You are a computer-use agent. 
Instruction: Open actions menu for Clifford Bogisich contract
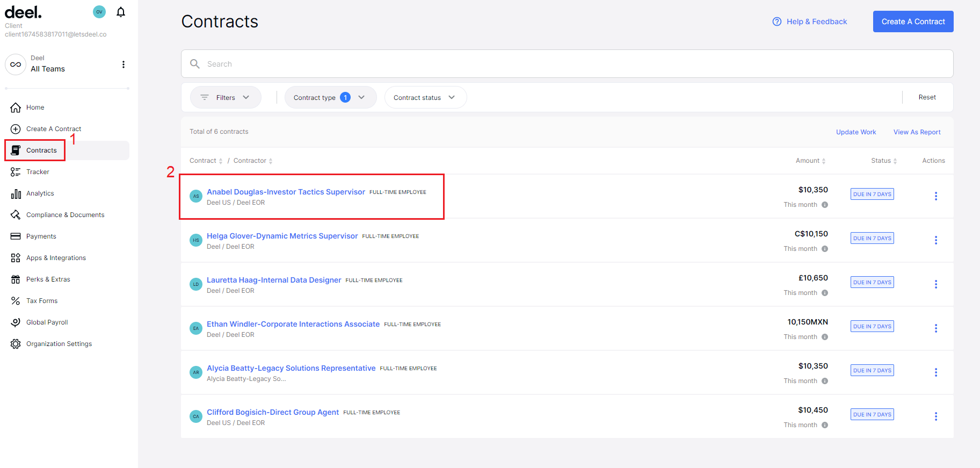point(936,416)
